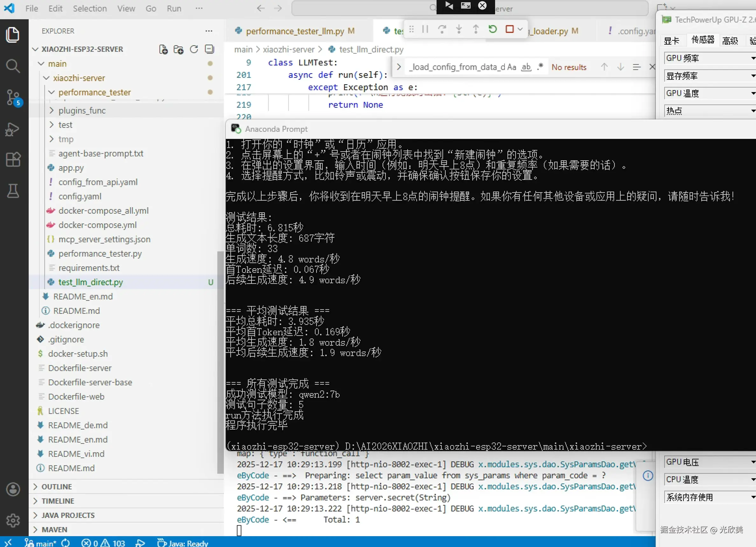Open the Selection menu

pyautogui.click(x=90, y=8)
